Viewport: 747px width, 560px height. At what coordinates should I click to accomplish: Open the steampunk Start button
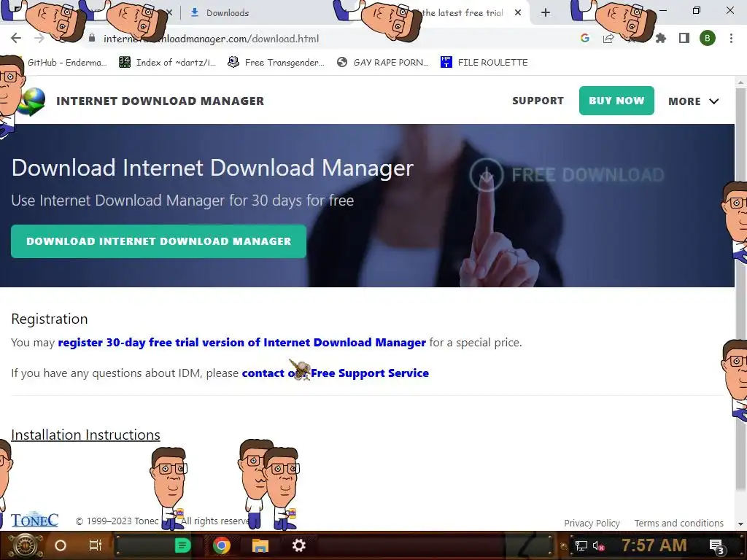pos(26,545)
